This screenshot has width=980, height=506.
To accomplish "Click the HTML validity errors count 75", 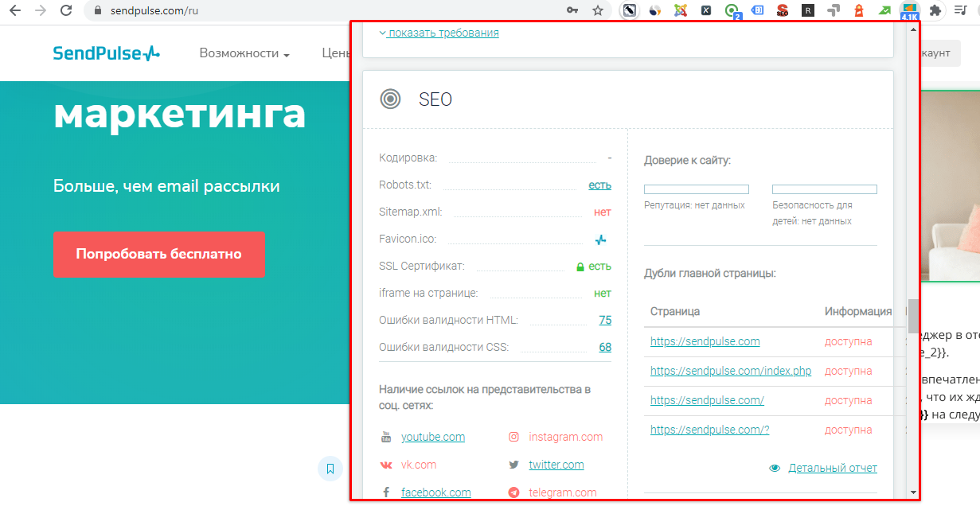I will 605,320.
